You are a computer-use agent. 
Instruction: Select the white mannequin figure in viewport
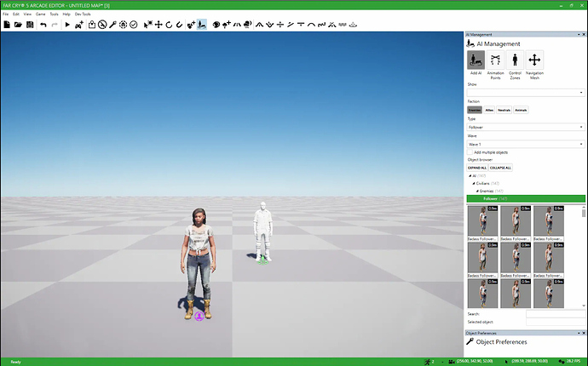coord(262,231)
